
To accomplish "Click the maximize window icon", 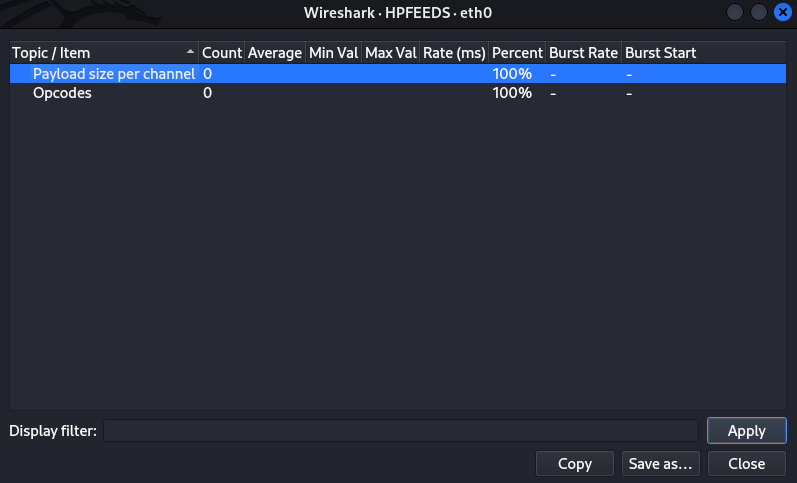I will pyautogui.click(x=758, y=13).
